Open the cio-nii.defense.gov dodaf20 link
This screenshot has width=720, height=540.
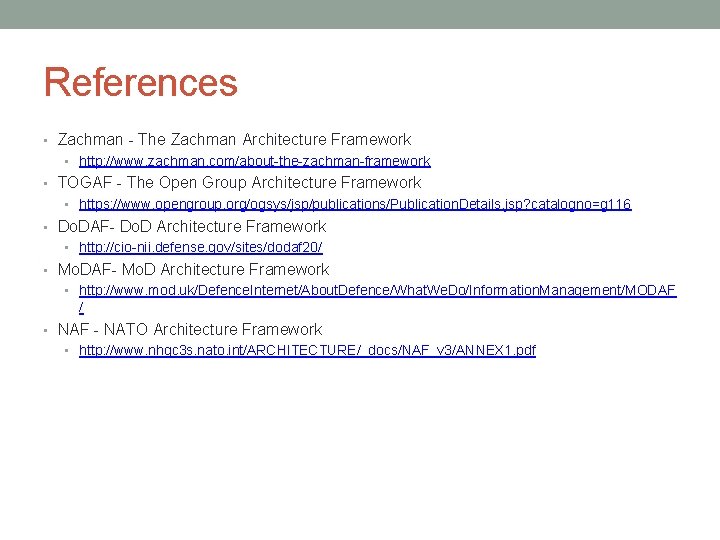point(201,247)
